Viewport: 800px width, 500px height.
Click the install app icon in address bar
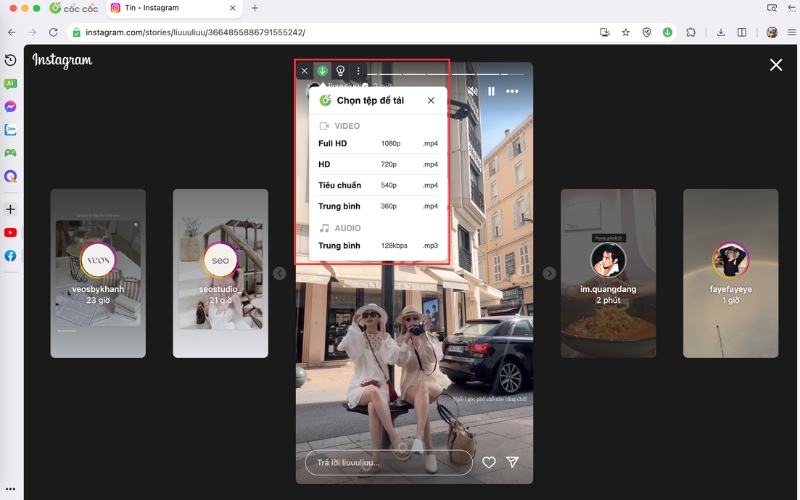pos(605,32)
